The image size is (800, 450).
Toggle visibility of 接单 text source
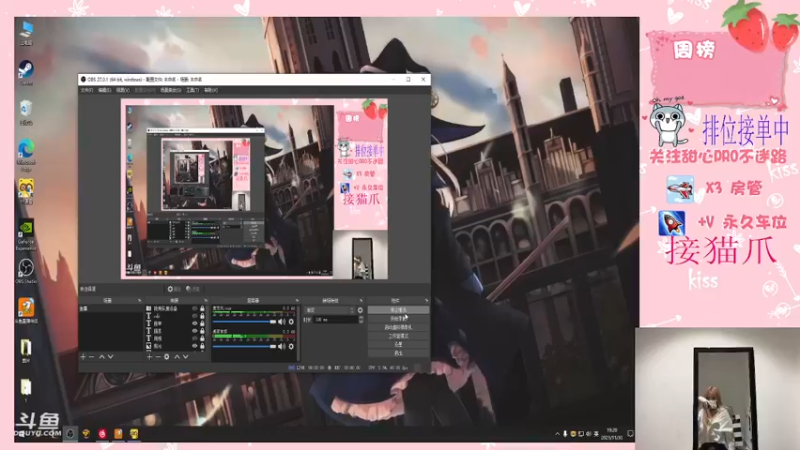pos(194,323)
